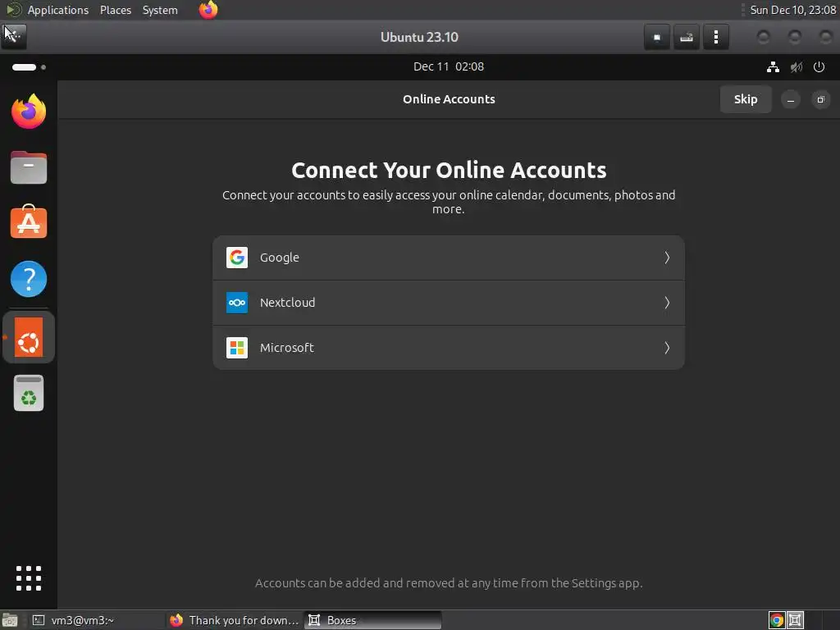Click show desktop icon in bottom panel
Viewport: 840px width, 630px height.
tap(10, 620)
